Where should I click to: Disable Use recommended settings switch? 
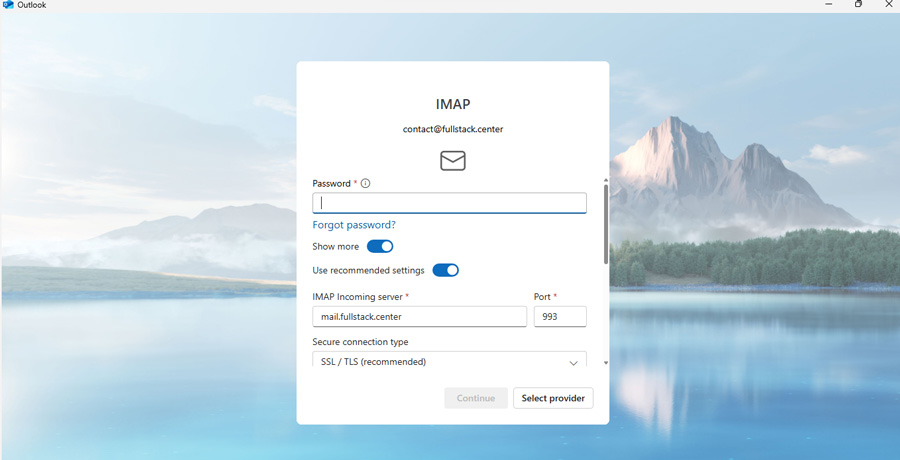point(445,270)
